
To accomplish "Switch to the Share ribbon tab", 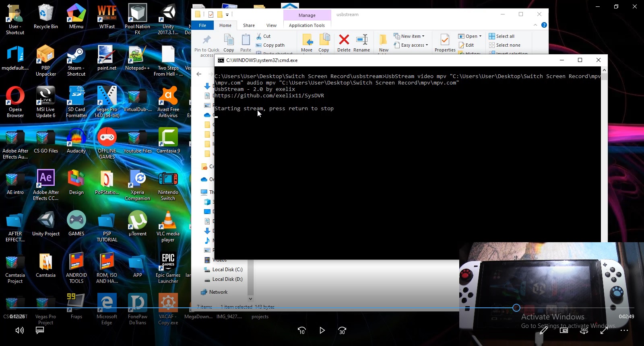I will tap(249, 25).
